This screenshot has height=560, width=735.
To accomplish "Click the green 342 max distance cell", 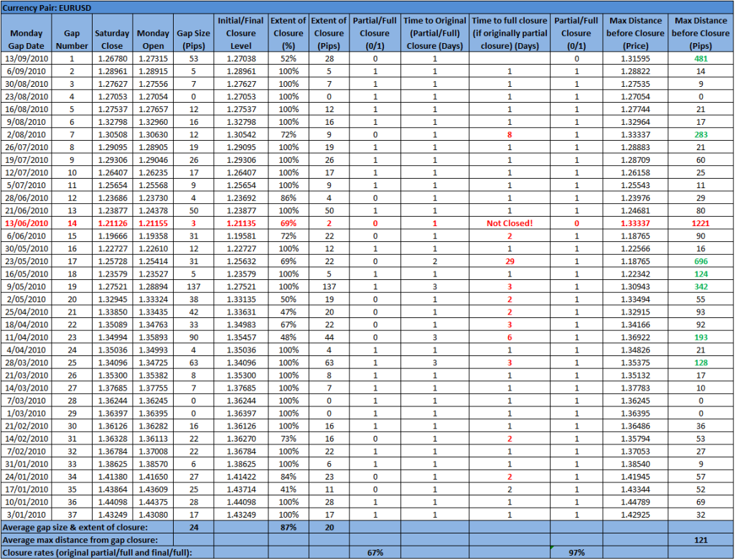I will coord(701,286).
